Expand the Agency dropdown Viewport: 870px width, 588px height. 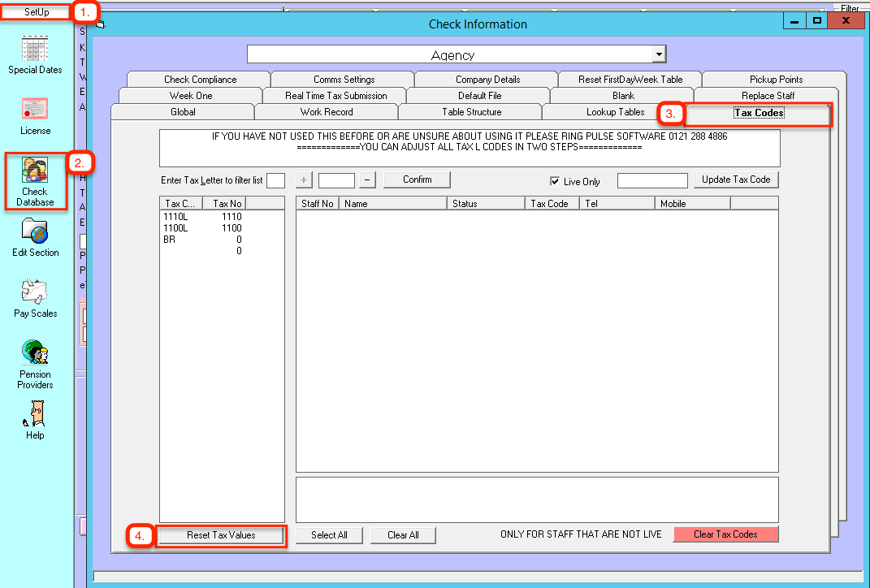pos(659,54)
